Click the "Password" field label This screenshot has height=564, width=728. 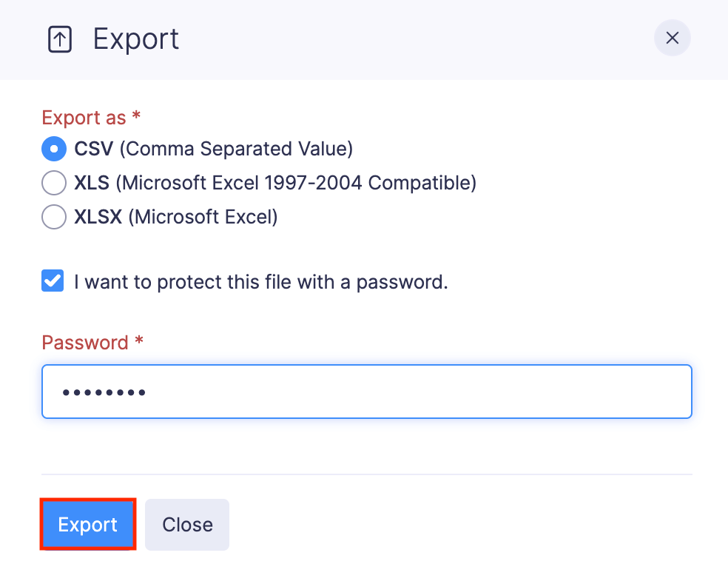pyautogui.click(x=85, y=343)
